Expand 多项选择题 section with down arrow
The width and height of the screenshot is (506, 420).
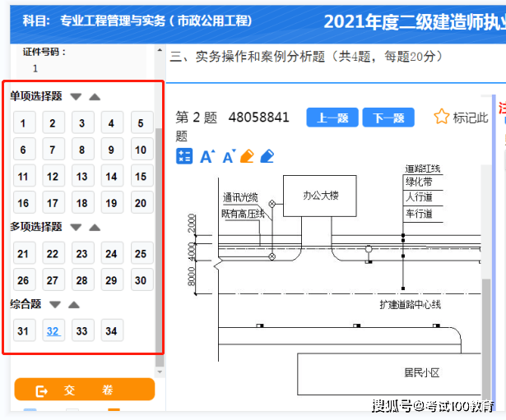click(77, 227)
